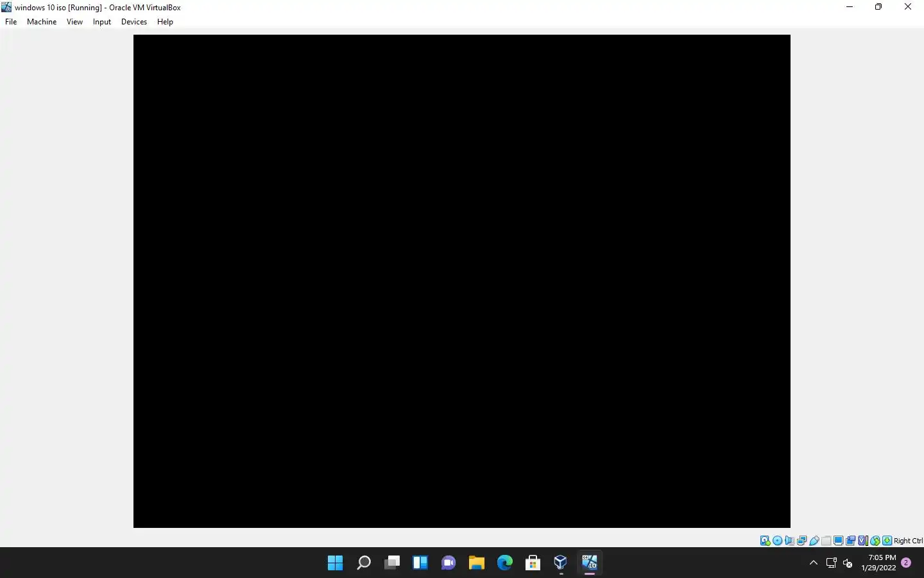Open taskbar Search
The height and width of the screenshot is (578, 924).
[363, 563]
